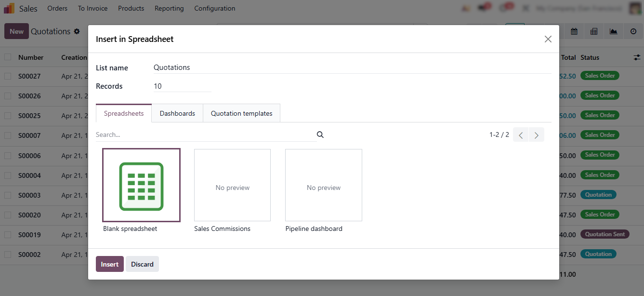Go to next page of spreadsheets
This screenshot has height=296, width=644.
[536, 135]
